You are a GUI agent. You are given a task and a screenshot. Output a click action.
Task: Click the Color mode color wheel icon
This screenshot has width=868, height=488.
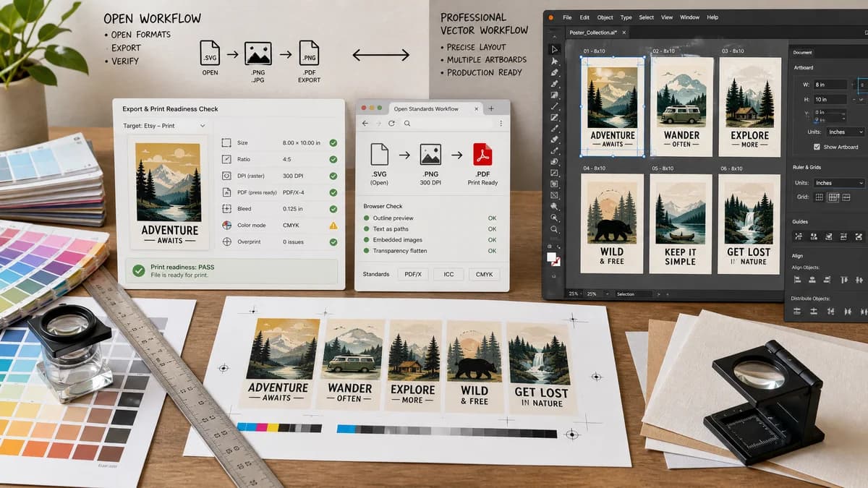(x=226, y=225)
